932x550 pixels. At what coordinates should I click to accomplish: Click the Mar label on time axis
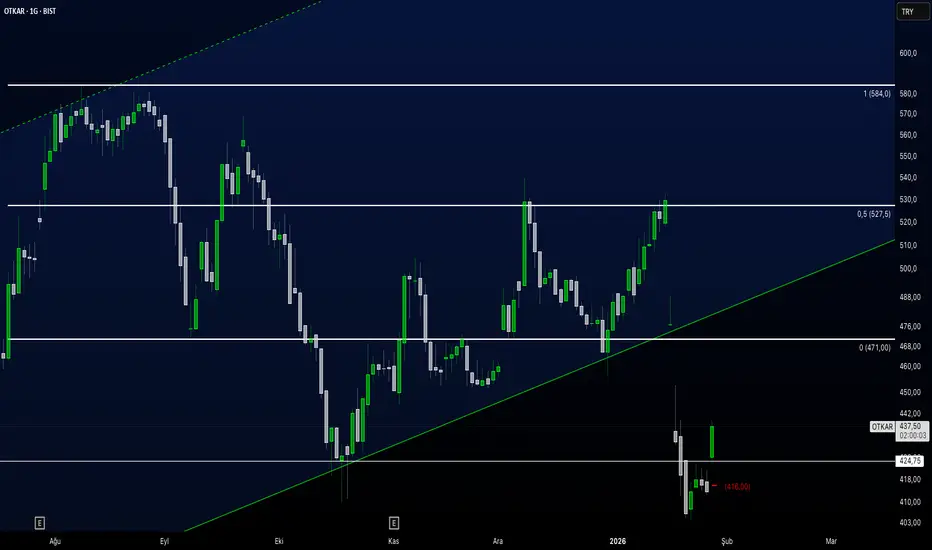(831, 541)
